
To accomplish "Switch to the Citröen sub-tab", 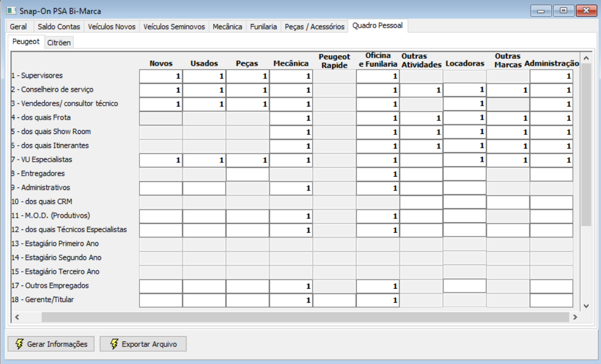I will pyautogui.click(x=59, y=43).
